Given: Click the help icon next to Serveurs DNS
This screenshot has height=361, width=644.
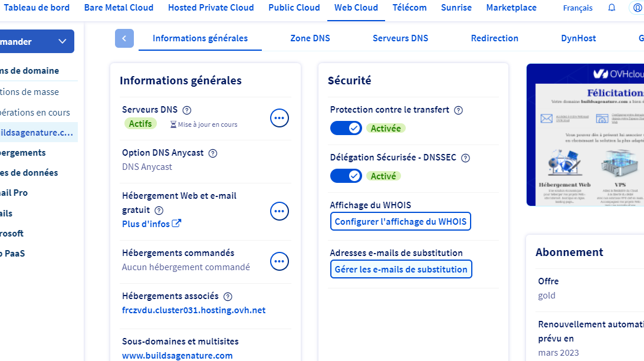Looking at the screenshot, I should click(187, 110).
